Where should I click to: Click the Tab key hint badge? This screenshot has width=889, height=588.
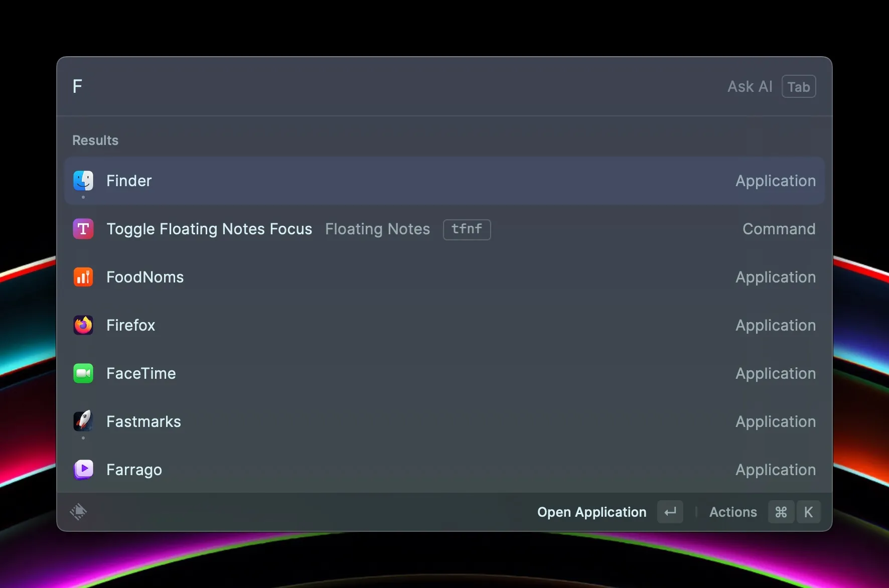click(799, 87)
